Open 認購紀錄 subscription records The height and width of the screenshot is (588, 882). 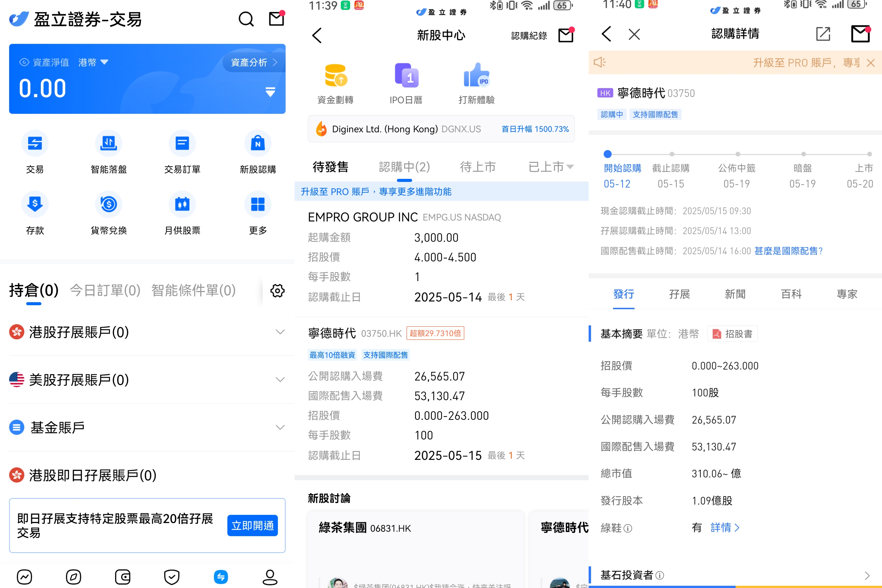click(529, 36)
